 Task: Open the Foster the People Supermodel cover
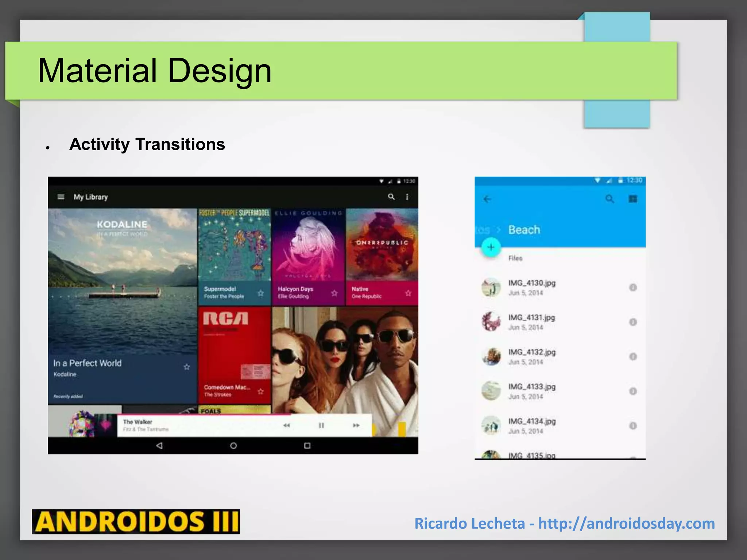(x=235, y=244)
